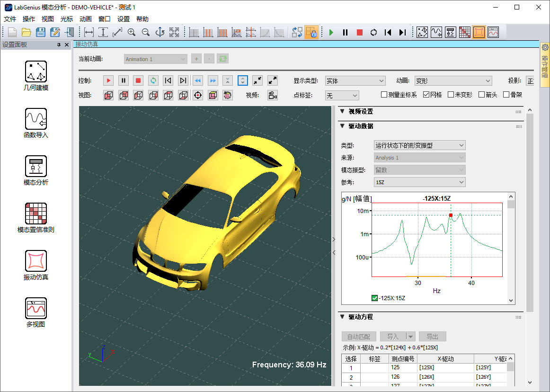The height and width of the screenshot is (392, 550).
Task: Collapse the 视频设置 section triangle
Action: 342,111
